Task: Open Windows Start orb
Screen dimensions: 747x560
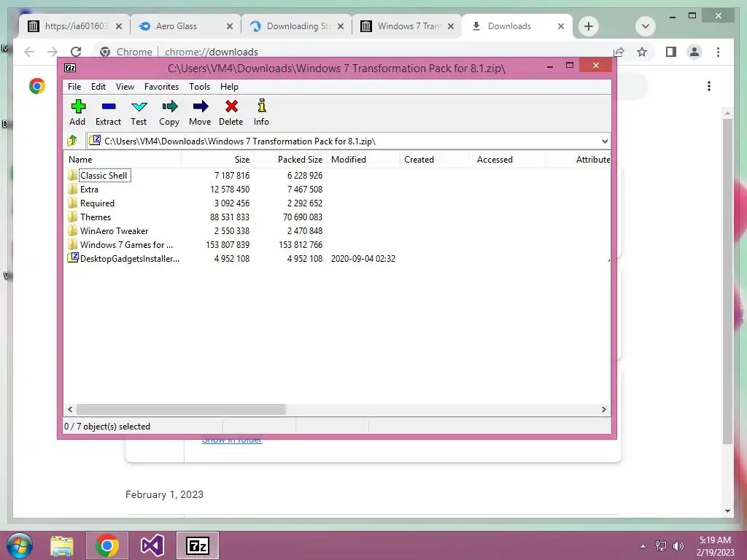Action: pyautogui.click(x=20, y=545)
